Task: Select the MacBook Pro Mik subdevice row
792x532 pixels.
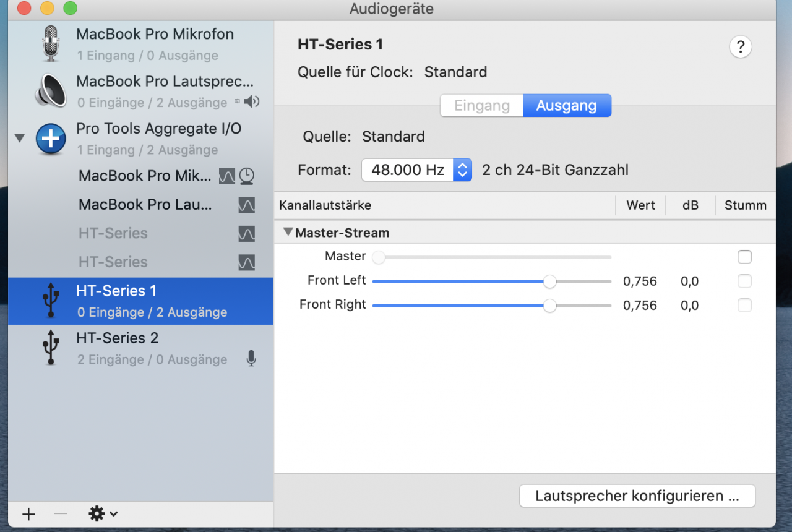Action: (x=141, y=176)
